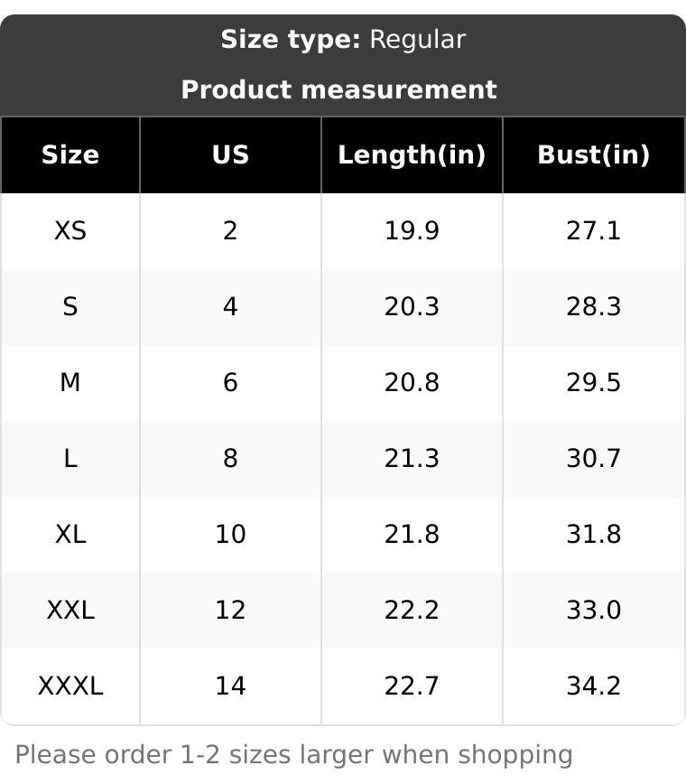Viewport: 686px width, 784px height.
Task: Click the 30.7 bust value
Action: point(593,459)
